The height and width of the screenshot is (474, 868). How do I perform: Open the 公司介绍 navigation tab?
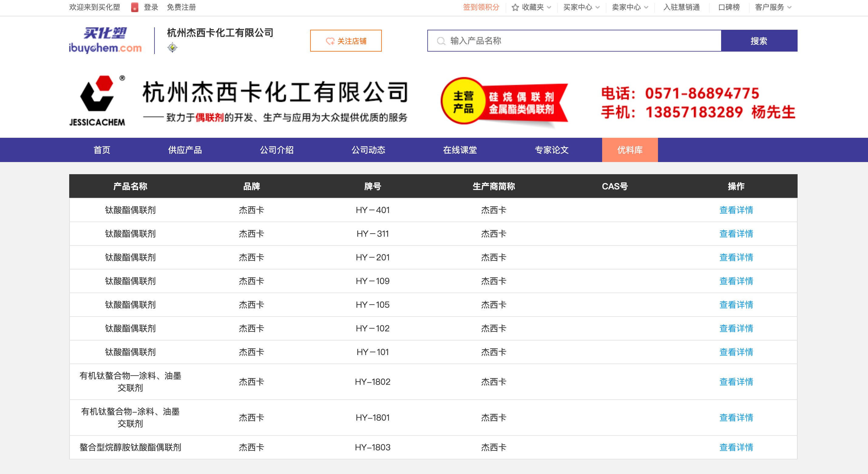[277, 150]
